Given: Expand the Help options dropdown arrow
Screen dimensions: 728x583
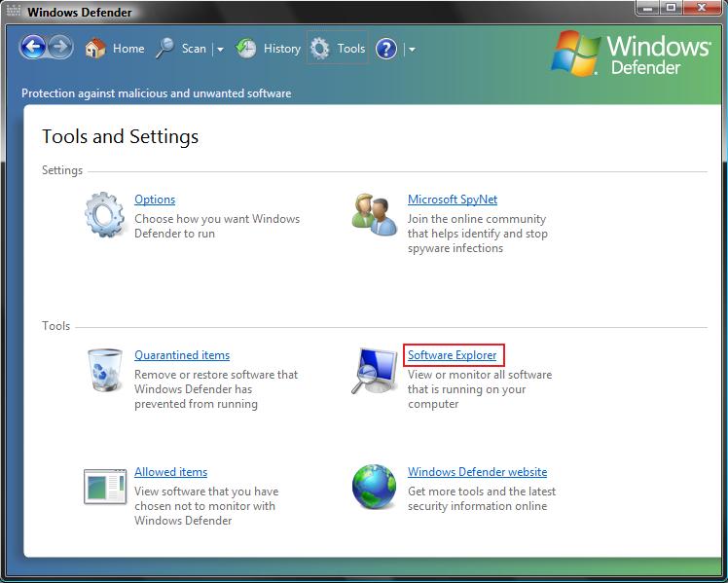Looking at the screenshot, I should 412,49.
